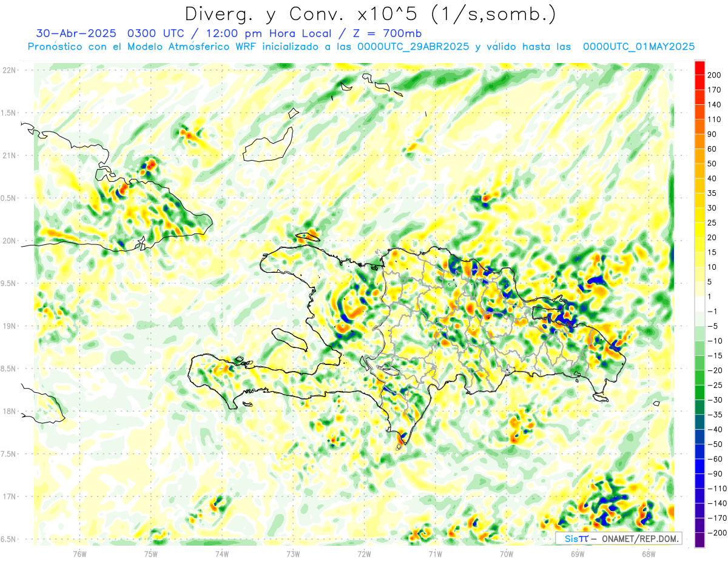Click the colorbar value '30'
The image size is (728, 562).
click(x=712, y=208)
